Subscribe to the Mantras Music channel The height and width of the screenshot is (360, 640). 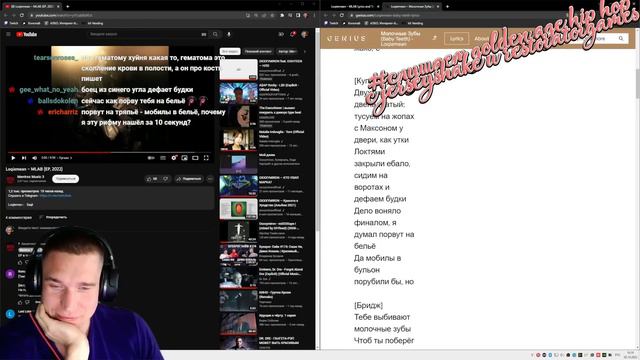click(65, 179)
